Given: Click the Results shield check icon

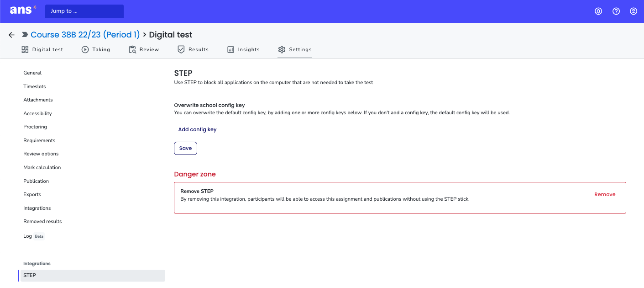Looking at the screenshot, I should click(181, 49).
